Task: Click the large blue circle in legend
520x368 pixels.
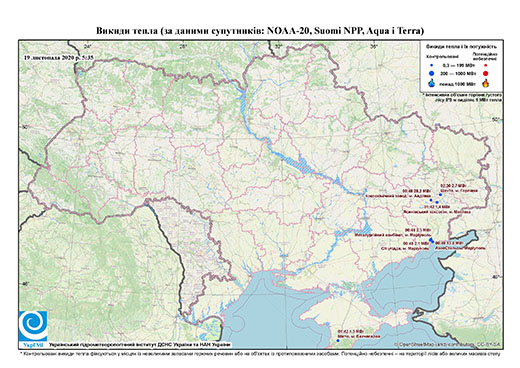Action: point(432,73)
